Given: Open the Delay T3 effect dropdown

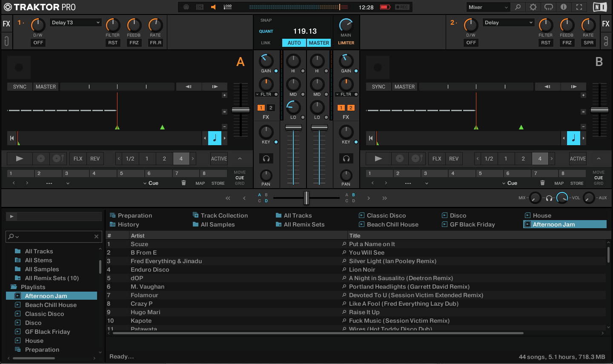Looking at the screenshot, I should [76, 23].
